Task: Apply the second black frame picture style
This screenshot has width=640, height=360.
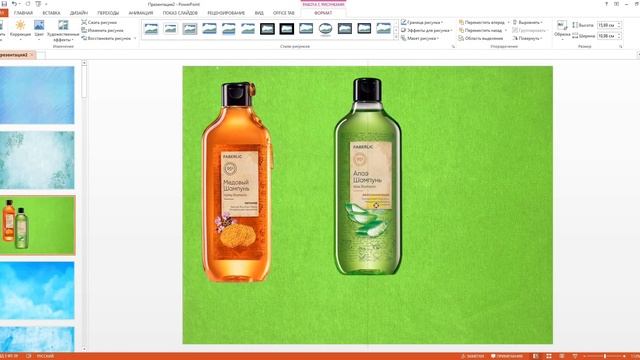Action: pyautogui.click(x=287, y=29)
